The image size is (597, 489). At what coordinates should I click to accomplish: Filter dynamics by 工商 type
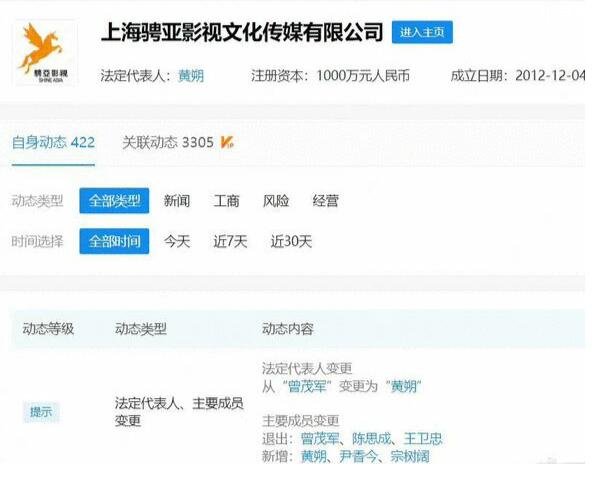click(227, 201)
